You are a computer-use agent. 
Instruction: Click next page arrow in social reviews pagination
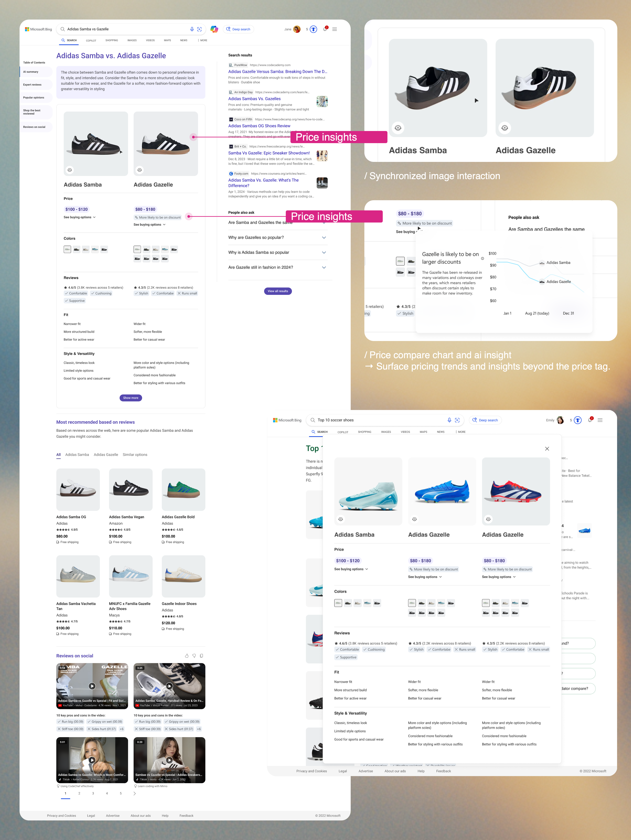pyautogui.click(x=134, y=793)
